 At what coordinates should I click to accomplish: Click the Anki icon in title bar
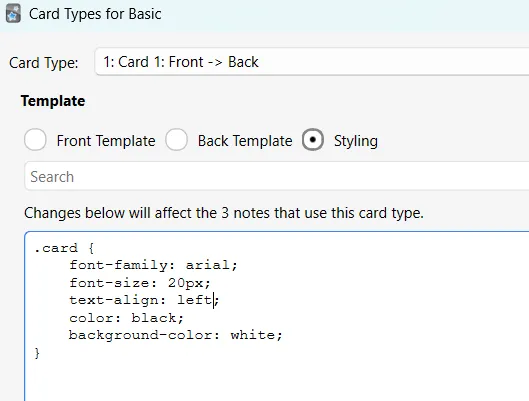[x=13, y=13]
